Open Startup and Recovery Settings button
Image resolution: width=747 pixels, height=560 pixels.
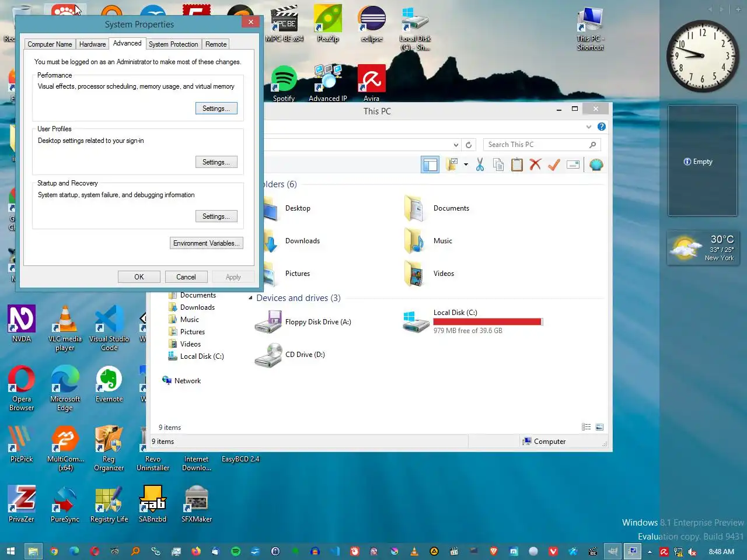(216, 216)
